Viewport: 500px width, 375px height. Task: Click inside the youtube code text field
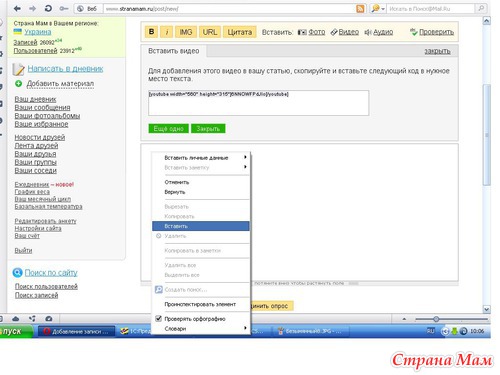(x=258, y=103)
